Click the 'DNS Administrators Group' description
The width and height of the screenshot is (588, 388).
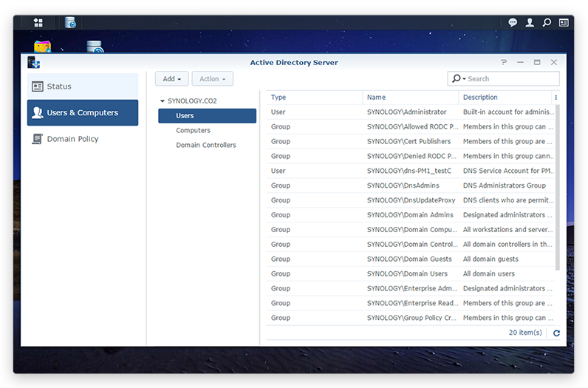click(505, 186)
